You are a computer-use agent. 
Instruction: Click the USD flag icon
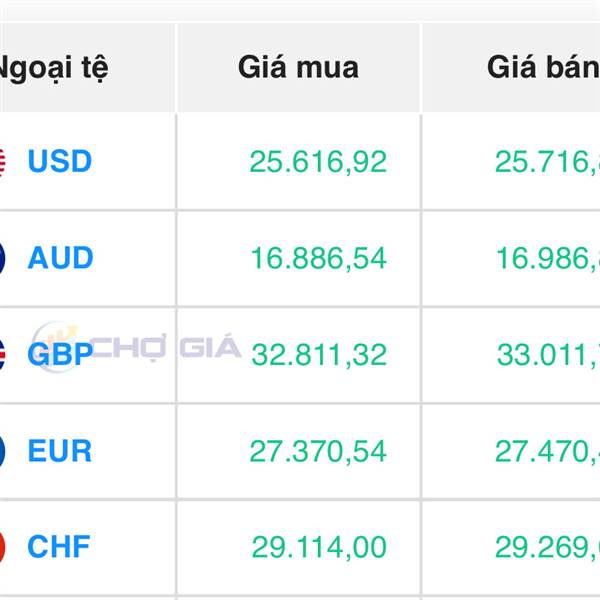pyautogui.click(x=2, y=162)
